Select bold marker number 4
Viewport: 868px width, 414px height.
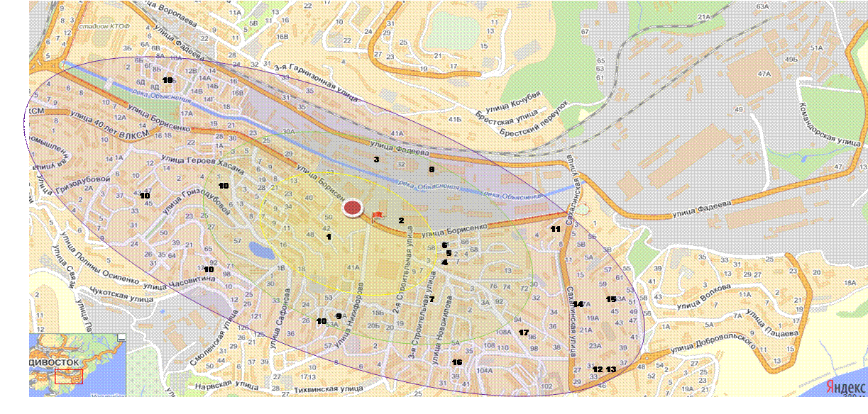click(x=444, y=262)
